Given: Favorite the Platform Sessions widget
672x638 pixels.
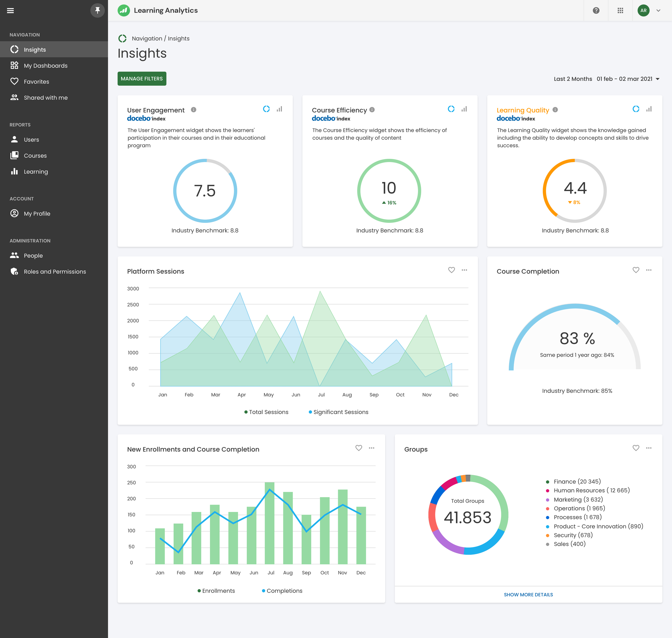Looking at the screenshot, I should [x=451, y=270].
